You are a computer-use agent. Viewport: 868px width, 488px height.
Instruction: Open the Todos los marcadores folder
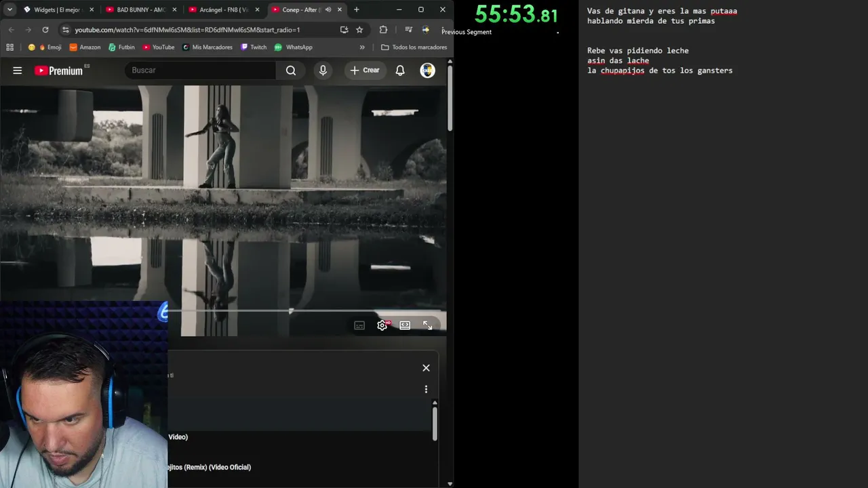(x=414, y=47)
